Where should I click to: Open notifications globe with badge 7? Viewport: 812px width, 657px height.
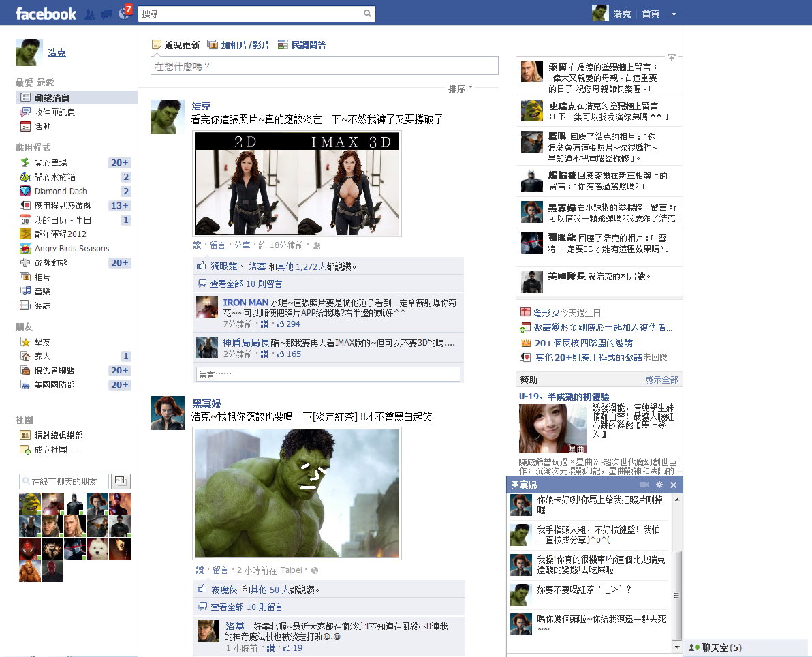[x=125, y=13]
